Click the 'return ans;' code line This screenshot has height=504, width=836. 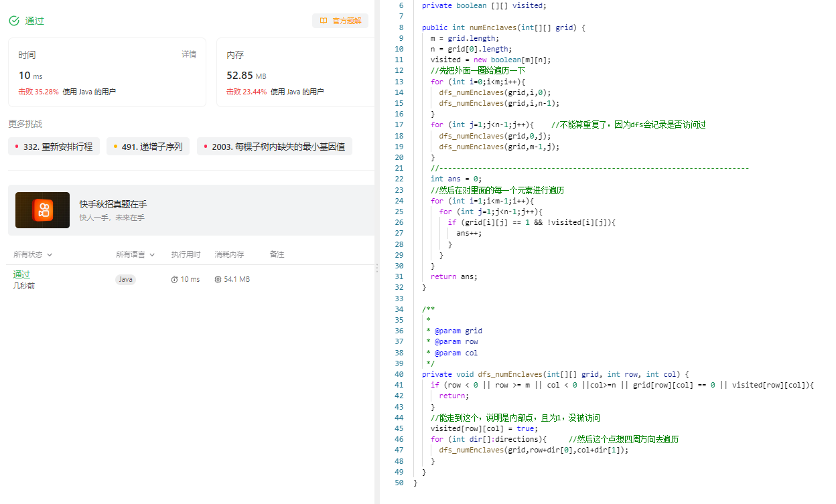454,276
